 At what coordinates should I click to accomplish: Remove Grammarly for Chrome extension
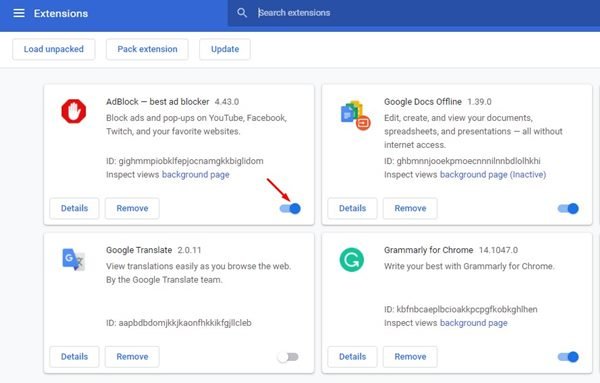pyautogui.click(x=410, y=357)
